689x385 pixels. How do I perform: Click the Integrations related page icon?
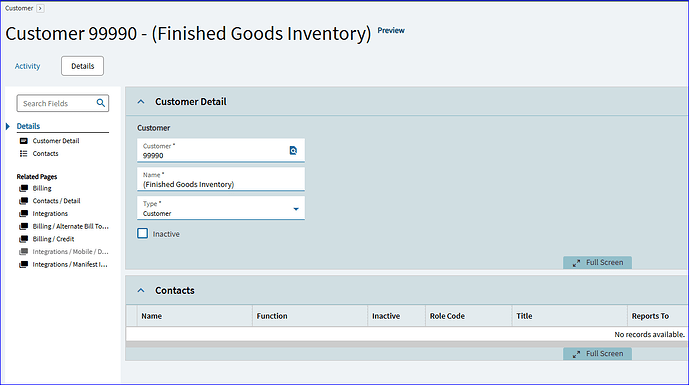point(24,214)
